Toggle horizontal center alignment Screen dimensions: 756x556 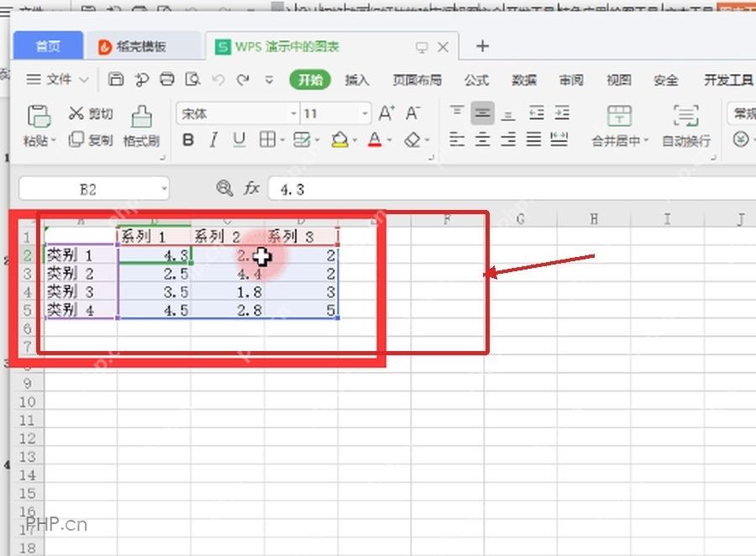tap(482, 140)
